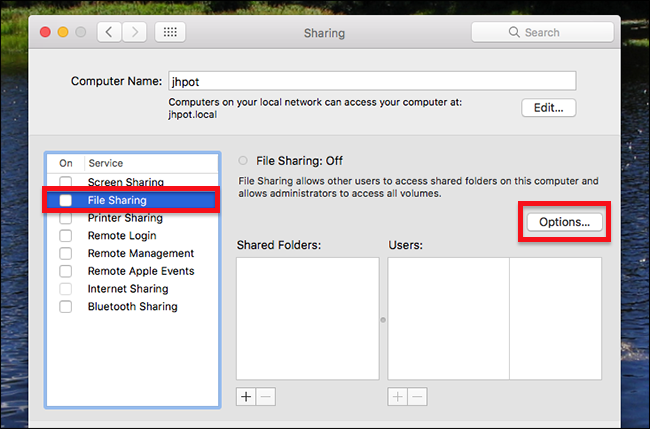Select the File Sharing service row
Screen dimensions: 650x429
tap(132, 200)
